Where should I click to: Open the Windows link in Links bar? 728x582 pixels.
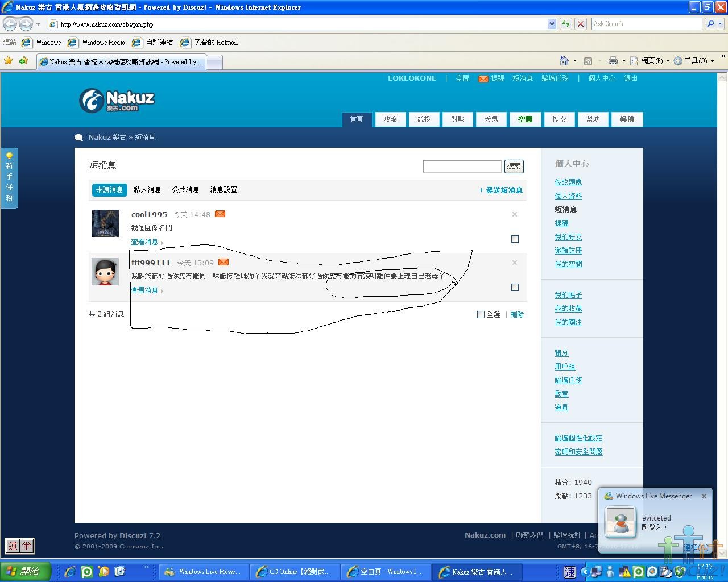(42, 43)
